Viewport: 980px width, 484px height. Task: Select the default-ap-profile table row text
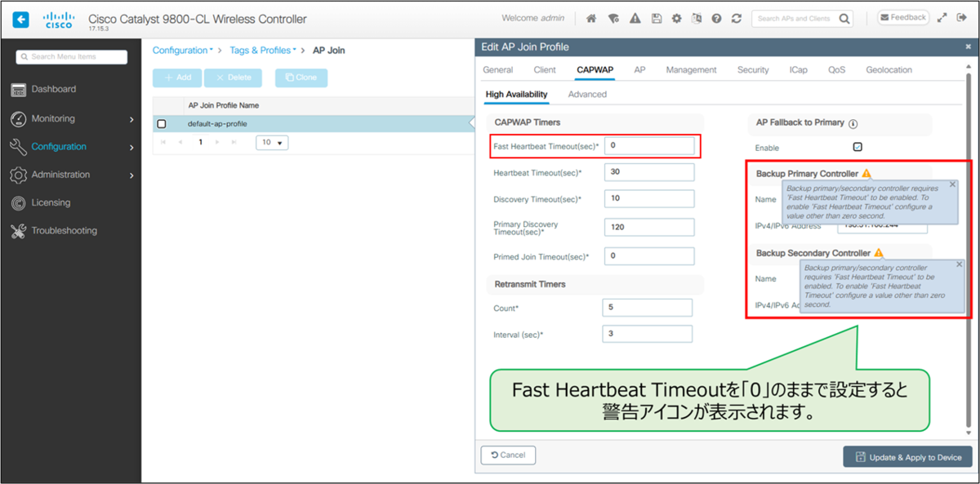pyautogui.click(x=217, y=124)
